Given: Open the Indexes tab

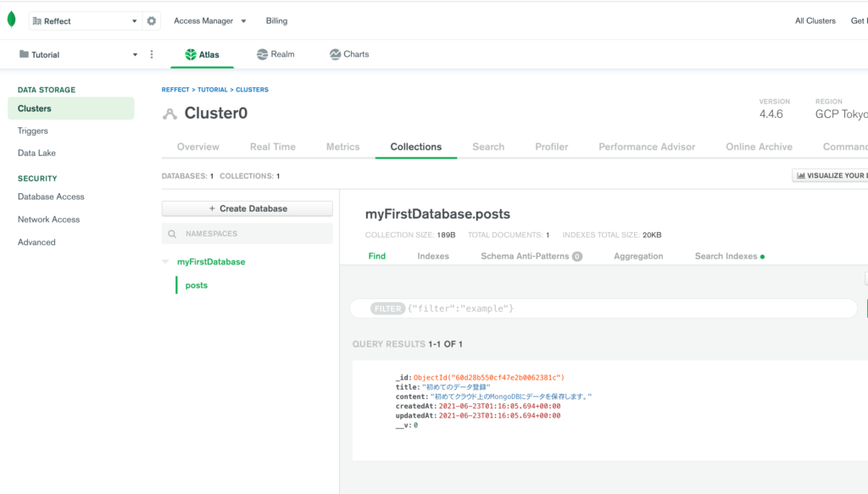Looking at the screenshot, I should point(433,256).
